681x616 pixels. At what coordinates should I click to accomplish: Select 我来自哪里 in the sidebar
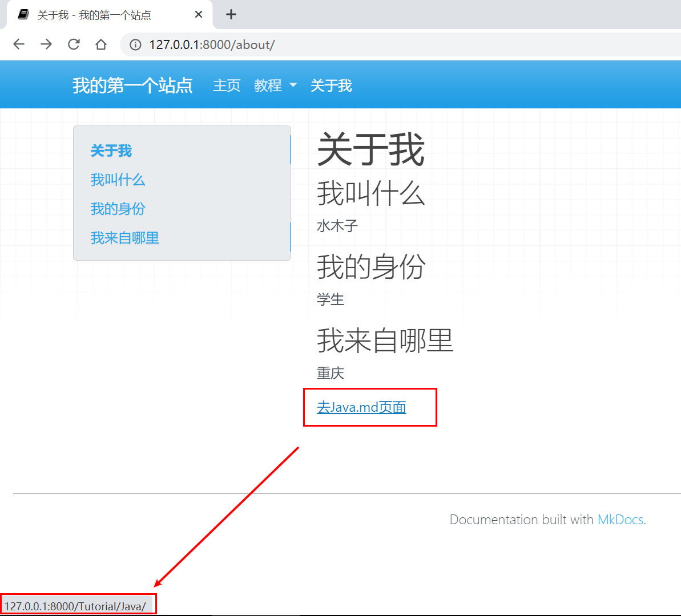[124, 238]
